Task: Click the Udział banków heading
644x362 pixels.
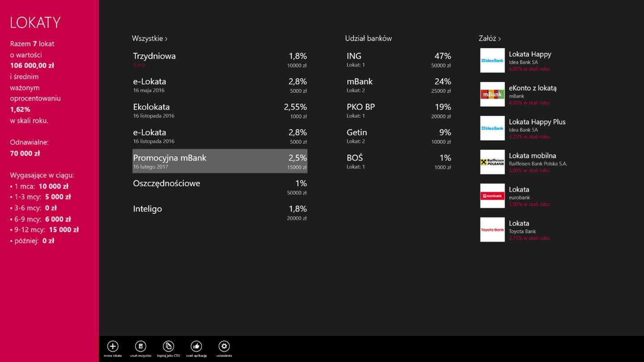Action: (369, 38)
